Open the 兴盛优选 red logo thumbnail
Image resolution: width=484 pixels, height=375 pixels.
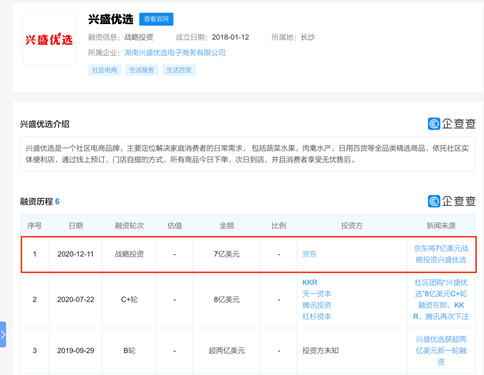tap(49, 39)
